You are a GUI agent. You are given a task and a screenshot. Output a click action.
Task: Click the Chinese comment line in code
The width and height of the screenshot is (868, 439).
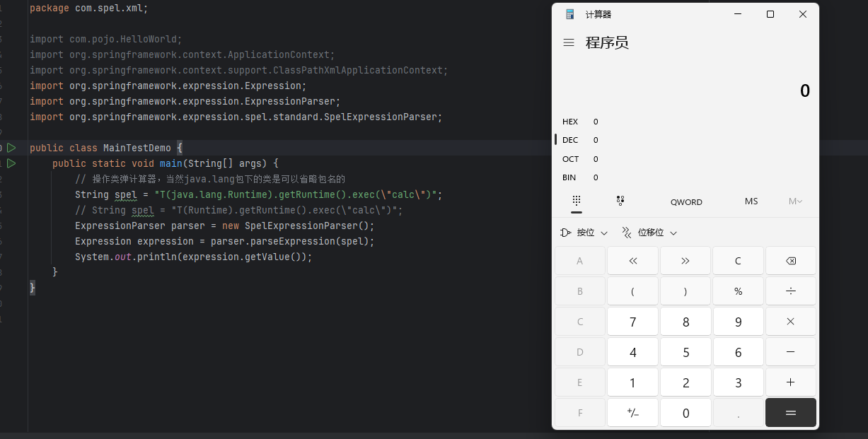pyautogui.click(x=210, y=179)
